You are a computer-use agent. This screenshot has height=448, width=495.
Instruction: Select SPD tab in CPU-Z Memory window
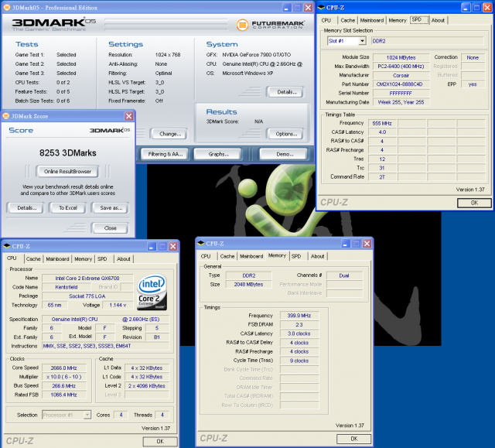point(296,256)
